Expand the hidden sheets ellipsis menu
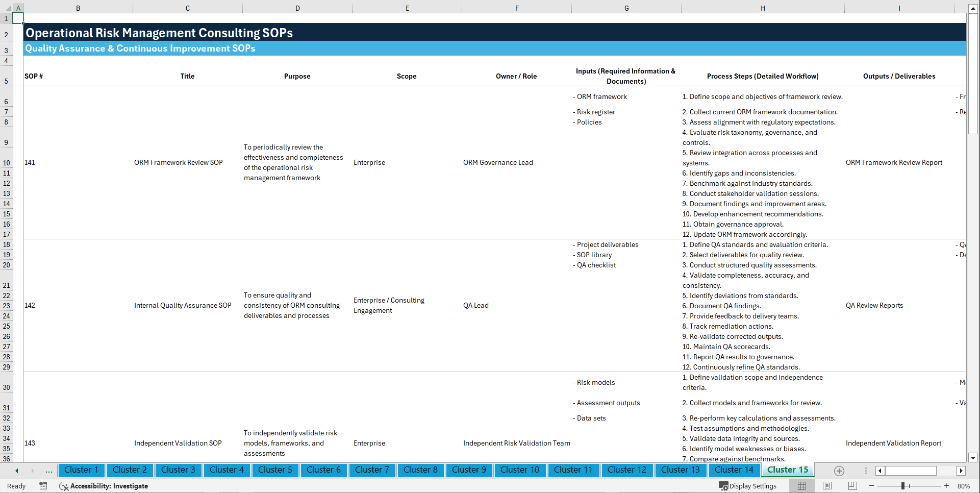 coord(48,471)
